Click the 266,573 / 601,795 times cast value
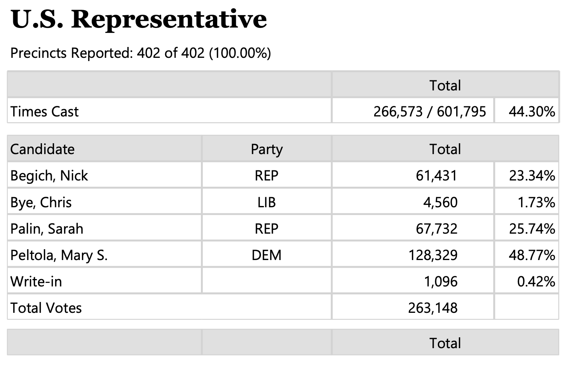The height and width of the screenshot is (392, 579). 429,112
